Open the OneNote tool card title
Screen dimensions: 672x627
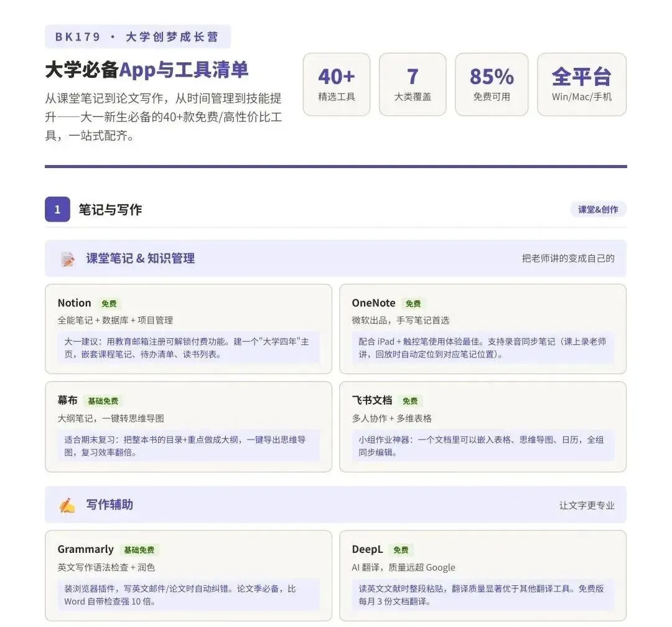[374, 303]
